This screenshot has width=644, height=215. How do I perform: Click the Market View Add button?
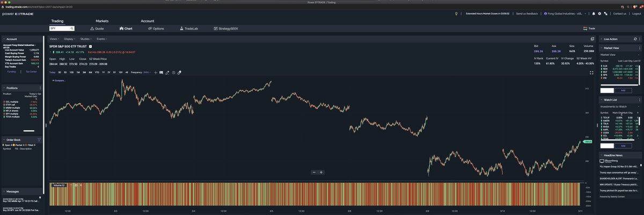pos(623,90)
